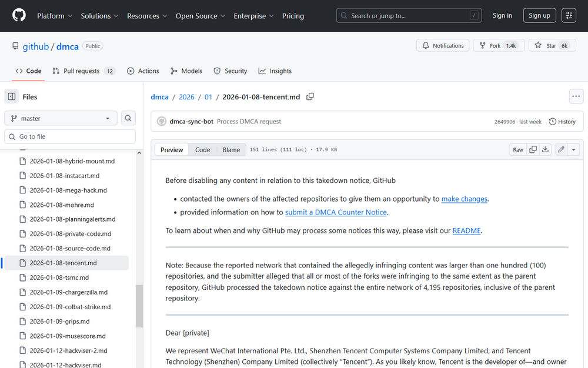
Task: Open the dmca-sync-bot profile link
Action: pos(191,122)
